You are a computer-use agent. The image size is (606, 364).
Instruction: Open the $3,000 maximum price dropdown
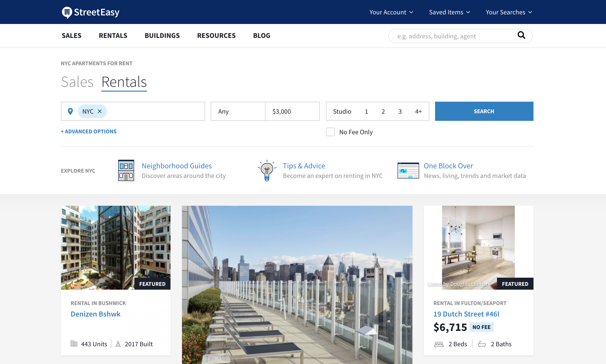tap(292, 111)
